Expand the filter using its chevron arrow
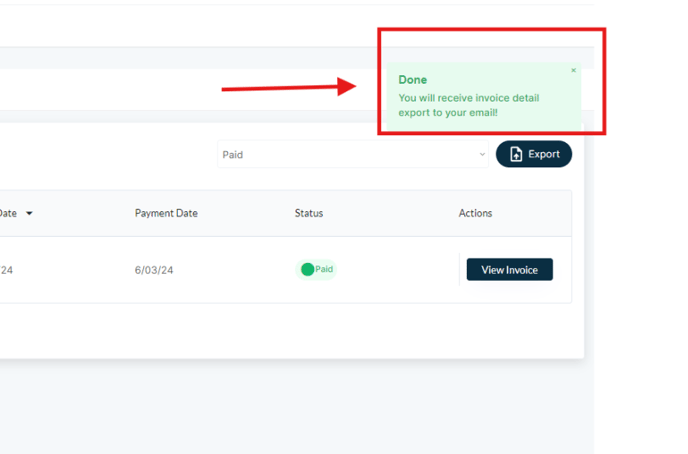Screen dimensions: 688x454 coord(482,155)
